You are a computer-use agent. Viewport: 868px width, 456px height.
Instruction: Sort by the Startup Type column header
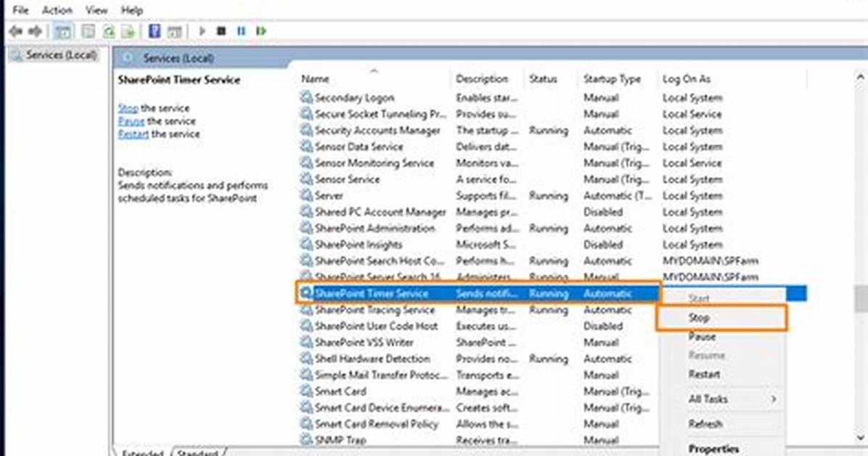coord(618,79)
